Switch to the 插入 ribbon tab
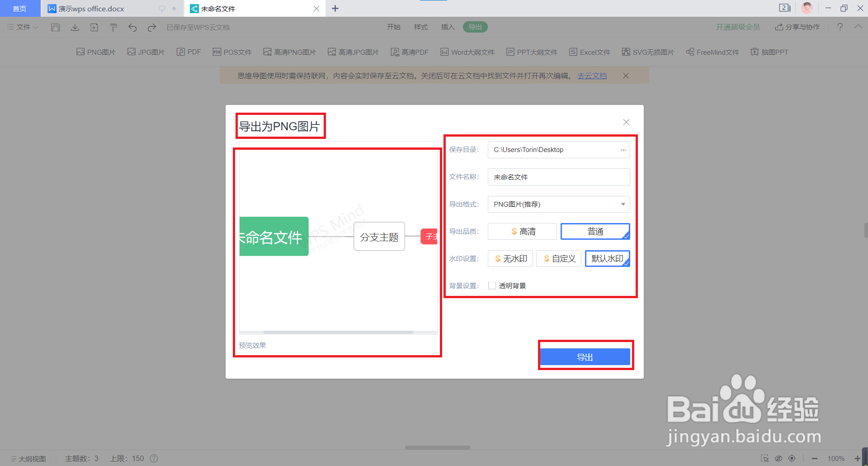This screenshot has height=466, width=868. pos(448,27)
